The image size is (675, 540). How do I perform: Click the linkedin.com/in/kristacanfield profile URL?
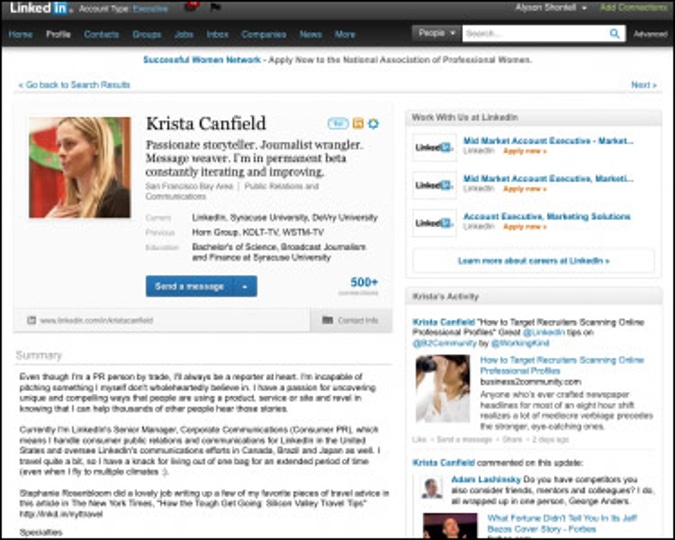click(96, 320)
